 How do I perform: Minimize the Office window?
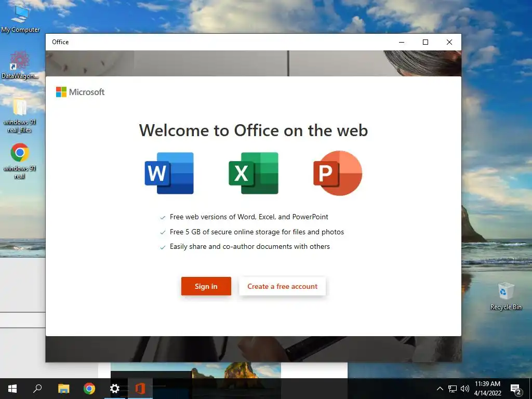click(402, 42)
